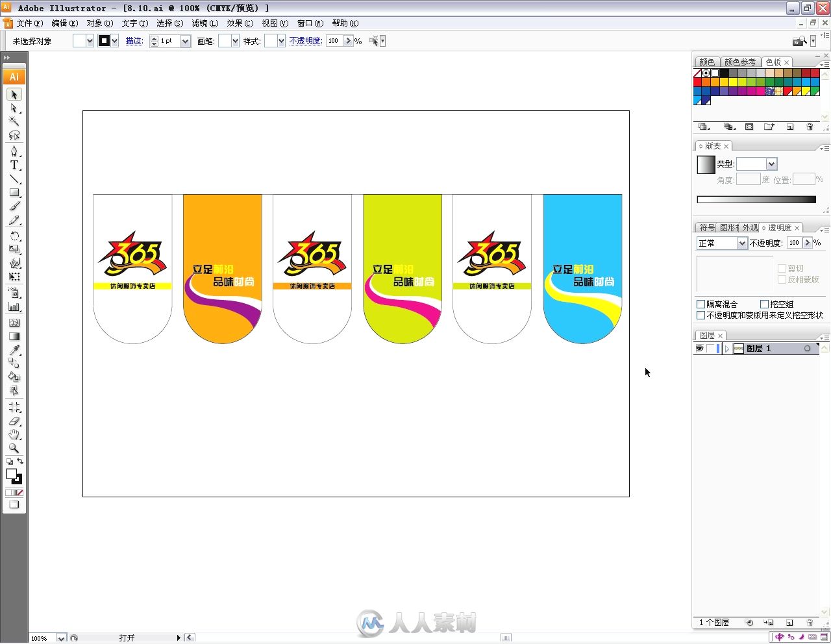Image resolution: width=831 pixels, height=644 pixels.
Task: Select the Paintbrush tool
Action: click(14, 206)
